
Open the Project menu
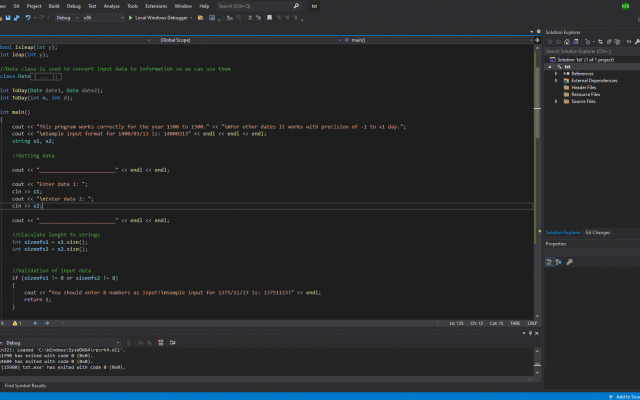click(34, 6)
